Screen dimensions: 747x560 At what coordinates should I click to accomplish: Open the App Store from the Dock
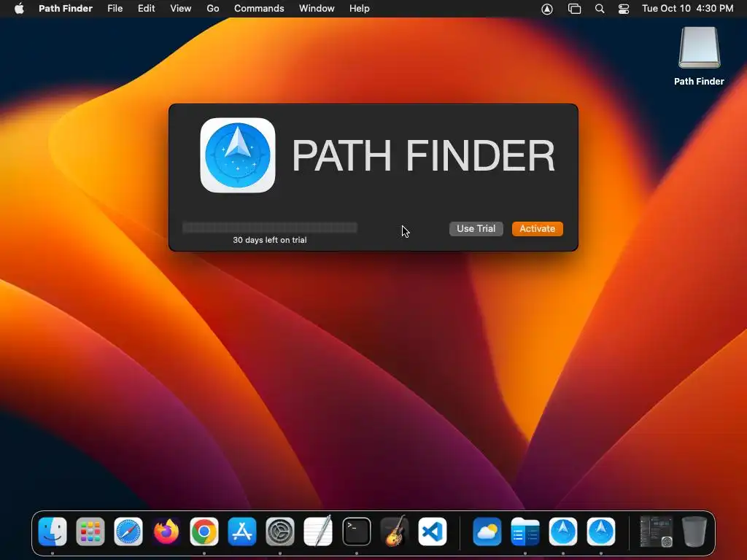(242, 532)
